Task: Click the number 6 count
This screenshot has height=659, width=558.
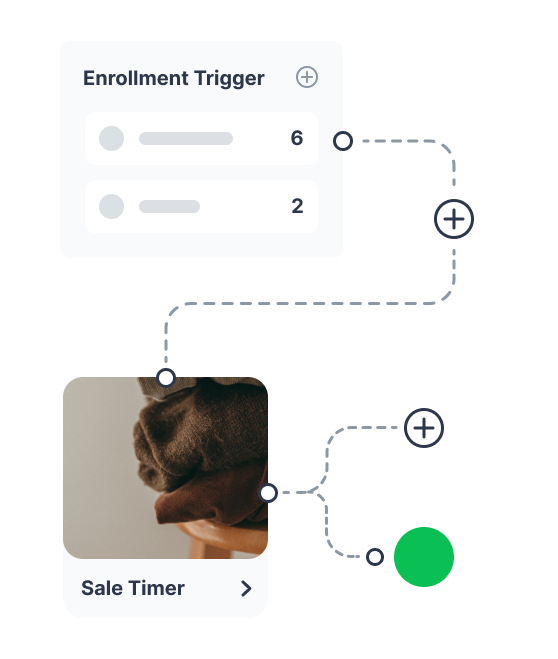Action: pos(297,138)
